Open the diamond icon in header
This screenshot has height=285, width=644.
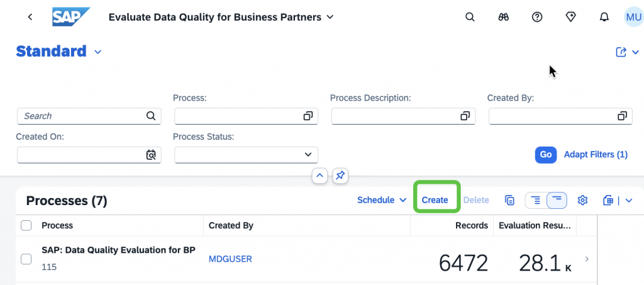point(570,17)
